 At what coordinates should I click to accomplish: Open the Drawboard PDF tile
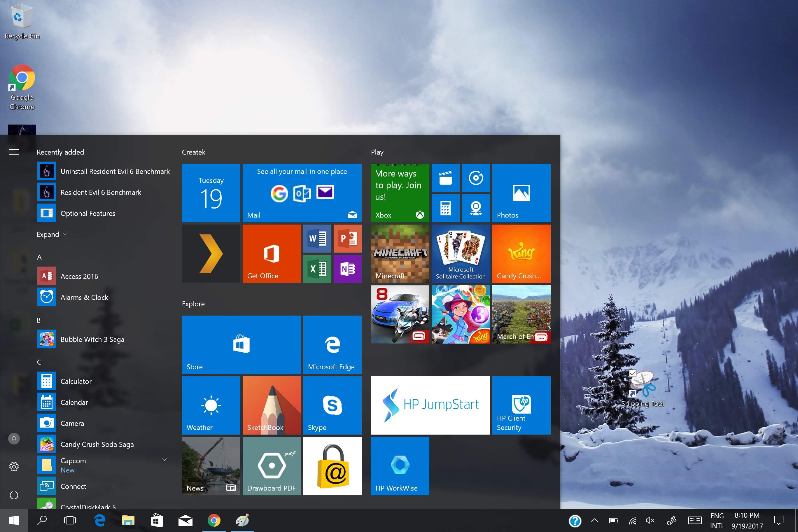(x=272, y=466)
